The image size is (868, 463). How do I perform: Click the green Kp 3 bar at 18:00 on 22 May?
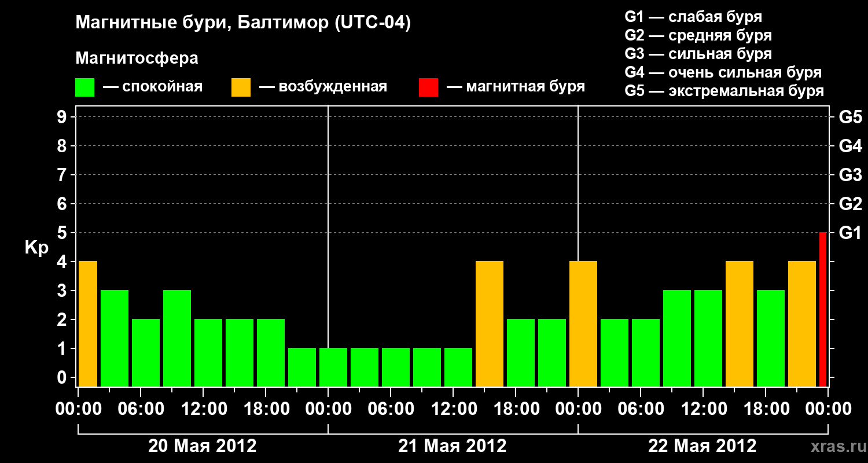[x=771, y=338]
